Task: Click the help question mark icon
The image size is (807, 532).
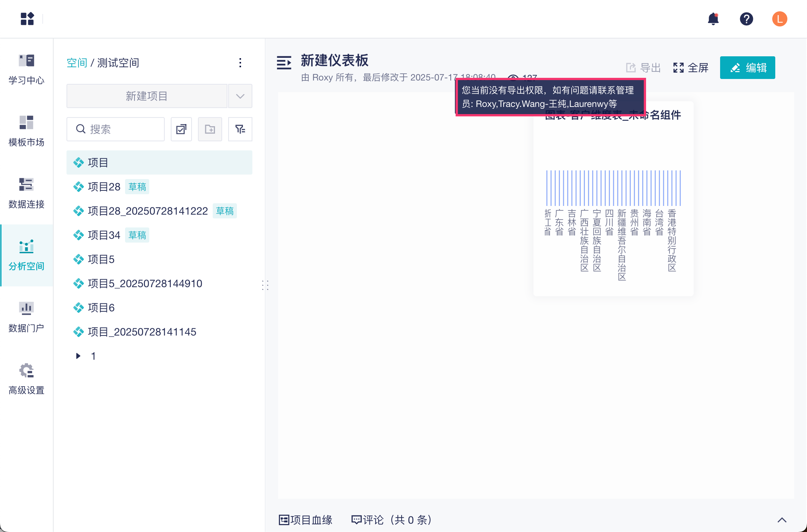Action: point(746,19)
